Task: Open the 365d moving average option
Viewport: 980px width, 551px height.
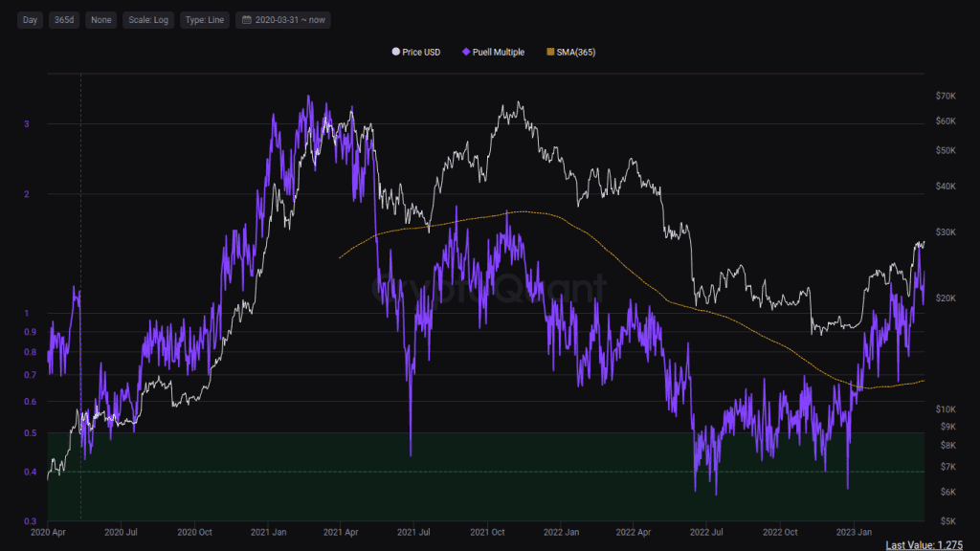Action: pyautogui.click(x=63, y=20)
